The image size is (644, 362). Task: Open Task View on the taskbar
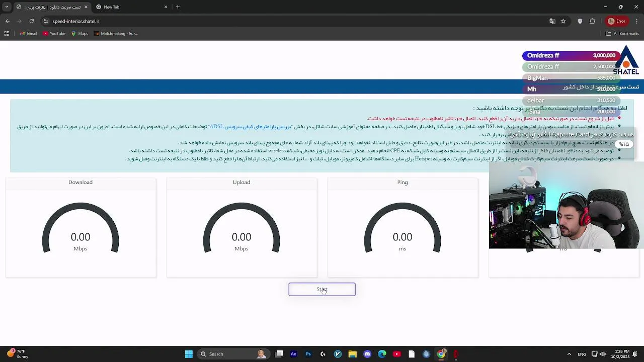coord(279,354)
